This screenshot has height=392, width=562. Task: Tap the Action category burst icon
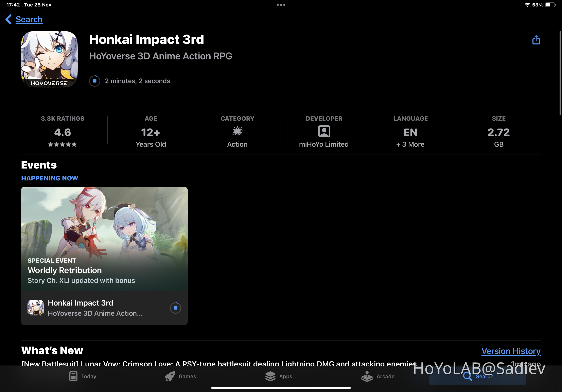click(x=237, y=131)
